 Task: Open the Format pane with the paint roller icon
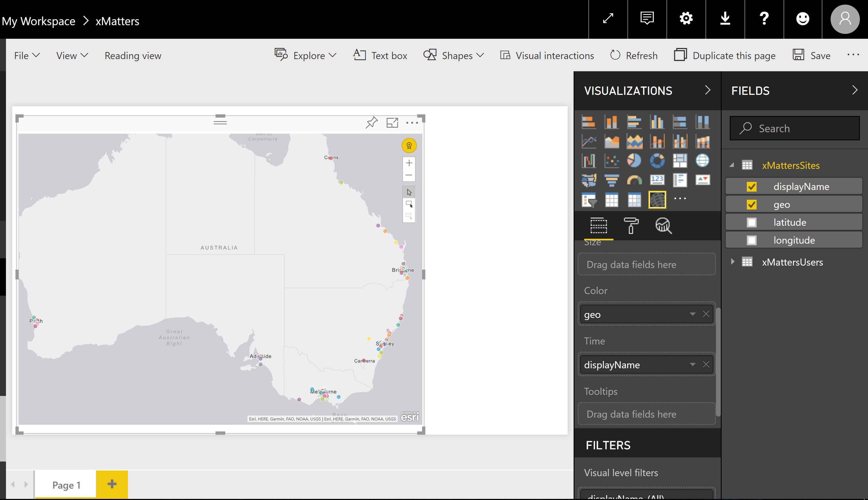[631, 226]
